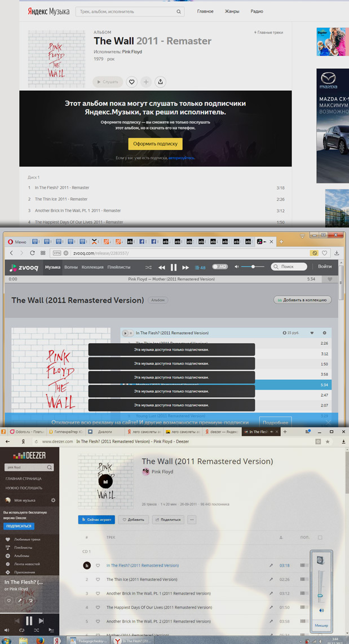349x644 pixels.
Task: Open Deezer account settings gear
Action: 53,501
